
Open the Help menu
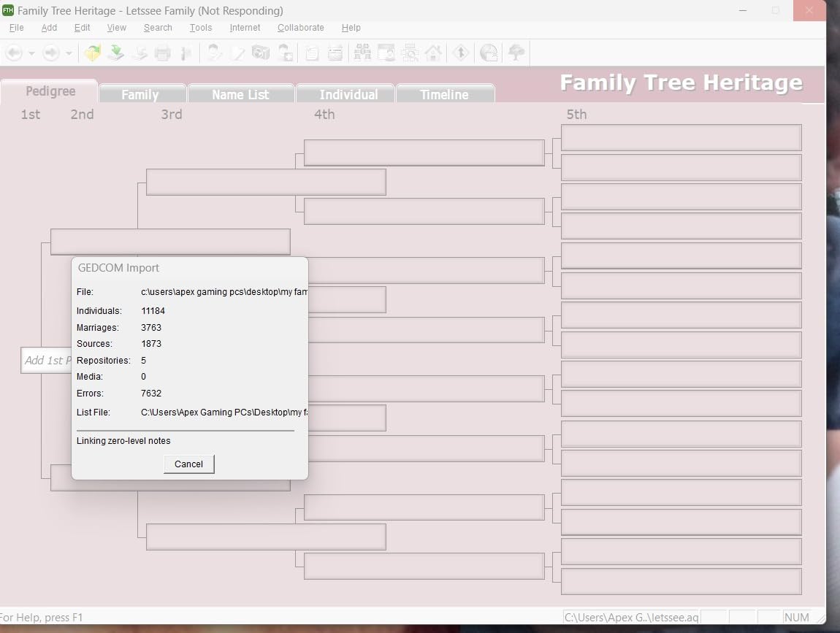pyautogui.click(x=351, y=27)
